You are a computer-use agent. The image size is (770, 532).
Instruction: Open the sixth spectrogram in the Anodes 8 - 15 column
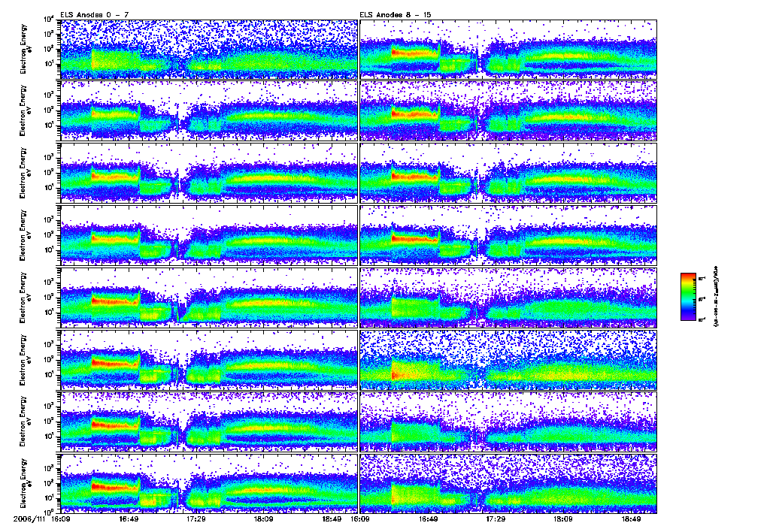click(x=508, y=360)
